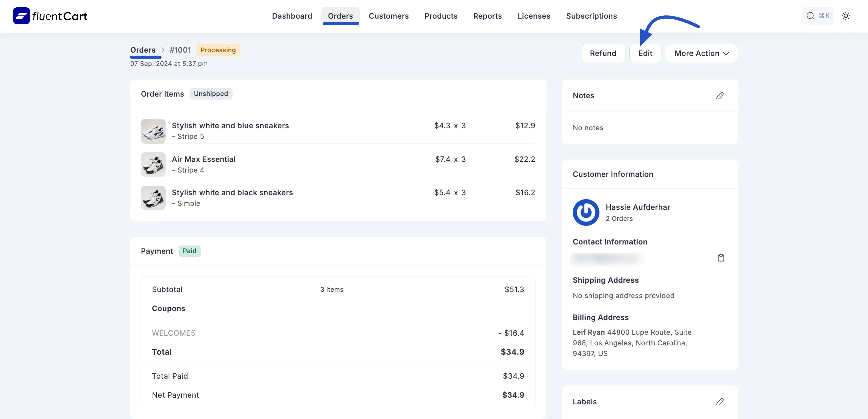Click Edit to modify order #1001
The image size is (868, 419).
point(645,53)
